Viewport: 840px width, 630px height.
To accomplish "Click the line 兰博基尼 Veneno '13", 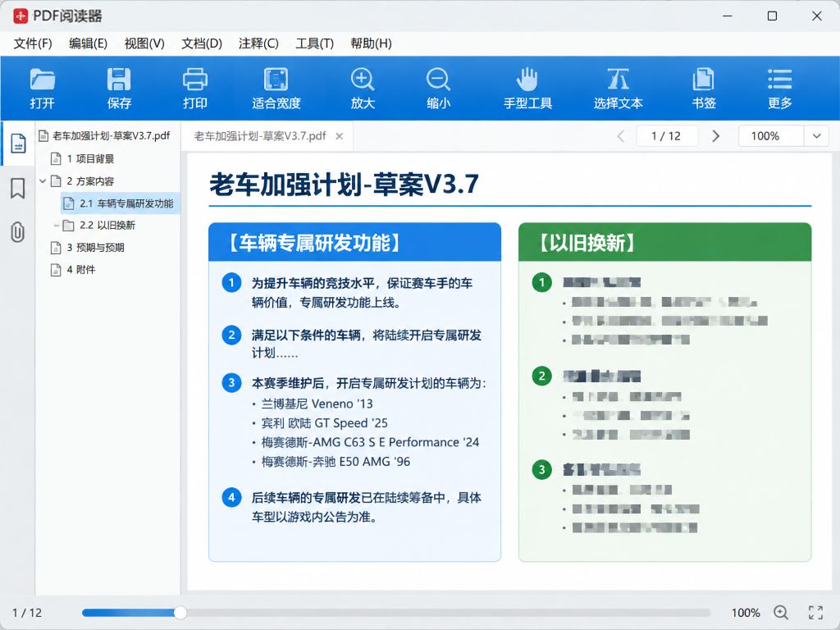I will [317, 404].
